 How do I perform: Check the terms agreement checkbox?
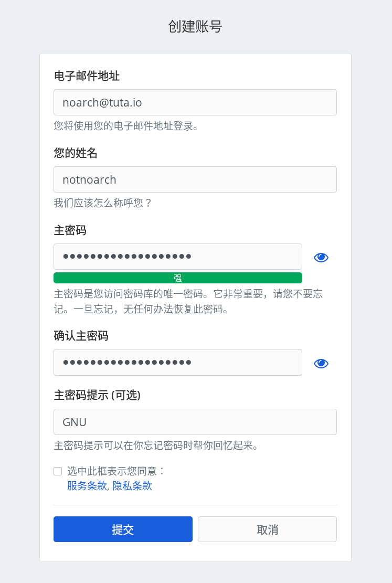(58, 471)
